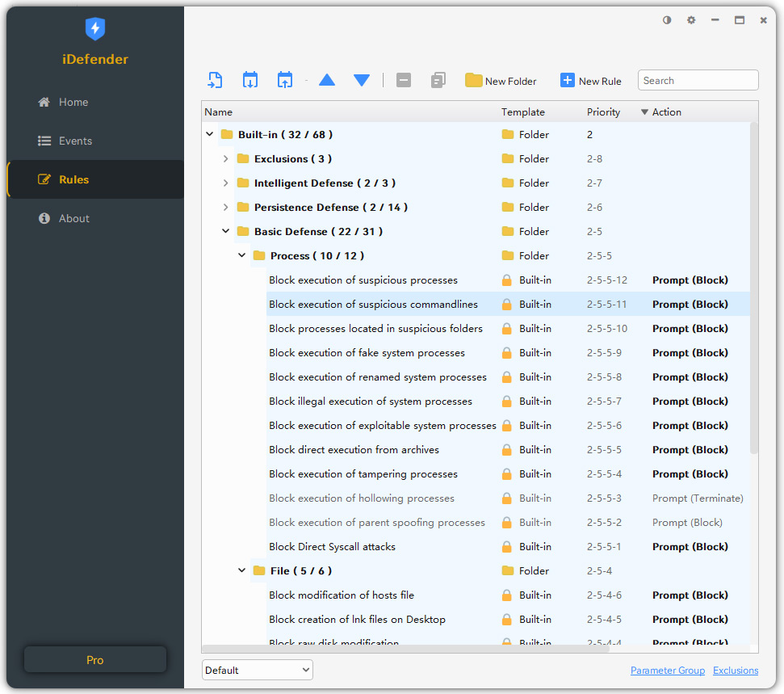784x694 pixels.
Task: Click the Action column header
Action: [x=666, y=112]
